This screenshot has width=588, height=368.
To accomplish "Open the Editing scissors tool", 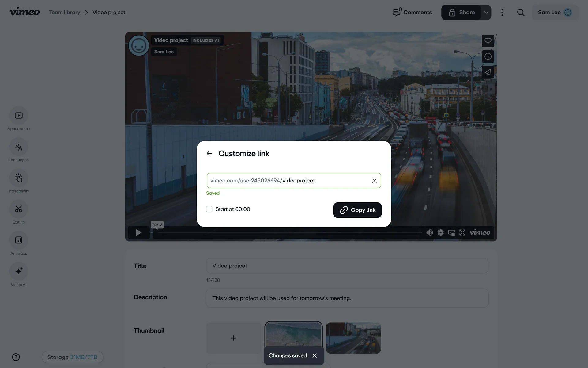I will coord(19,209).
